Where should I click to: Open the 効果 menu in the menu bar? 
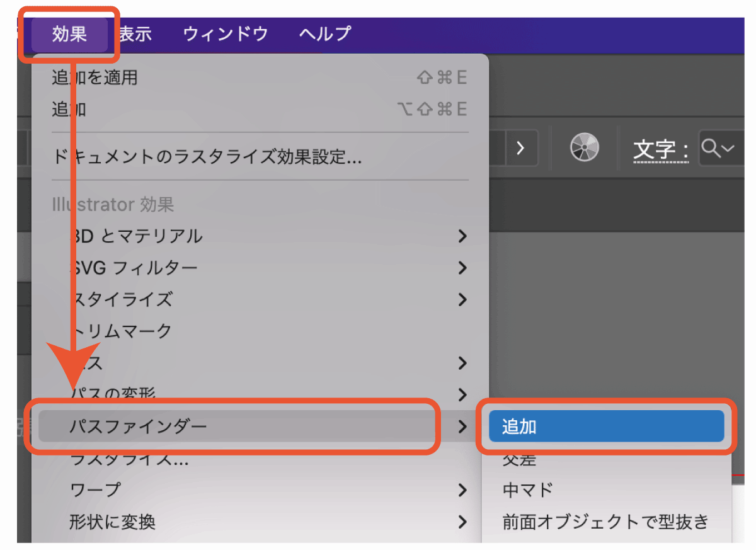click(69, 33)
